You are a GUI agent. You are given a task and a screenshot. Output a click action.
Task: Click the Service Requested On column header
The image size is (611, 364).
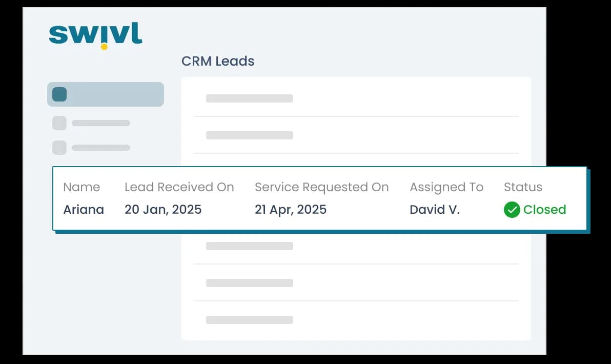tap(321, 187)
